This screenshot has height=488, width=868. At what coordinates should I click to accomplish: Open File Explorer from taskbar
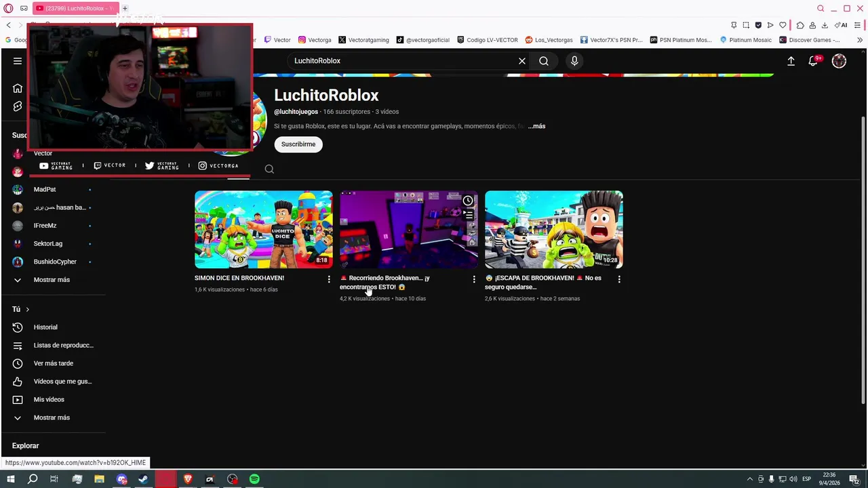(99, 479)
